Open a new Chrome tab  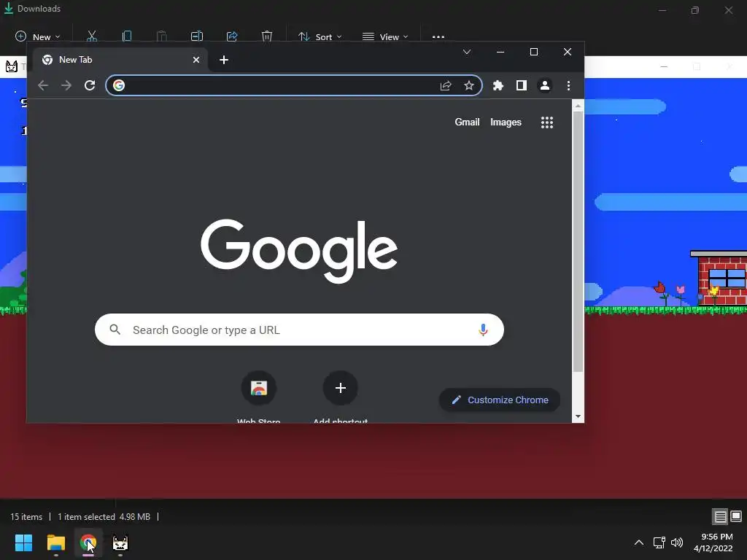[224, 60]
